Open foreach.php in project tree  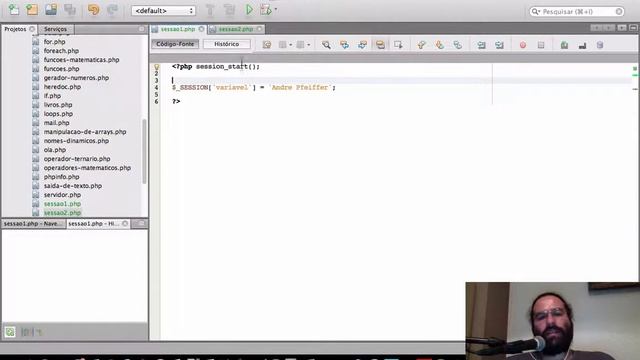pos(61,51)
